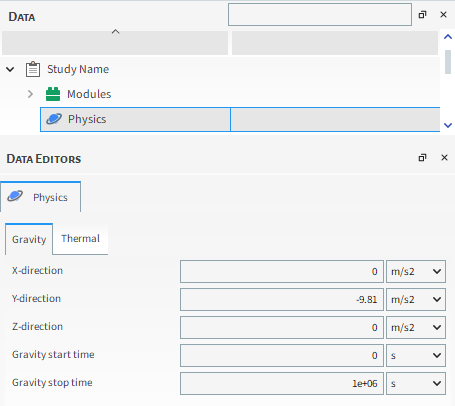Close the Data Editors panel

click(444, 158)
